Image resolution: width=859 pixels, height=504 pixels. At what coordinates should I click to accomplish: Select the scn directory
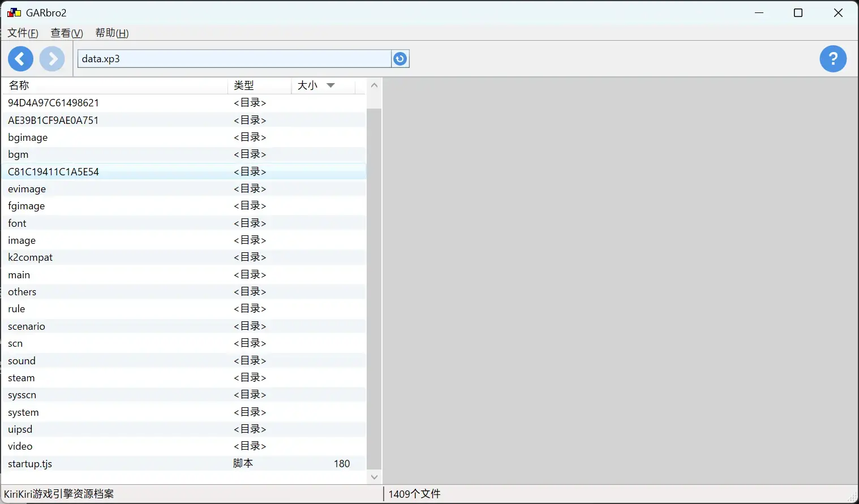pyautogui.click(x=184, y=343)
